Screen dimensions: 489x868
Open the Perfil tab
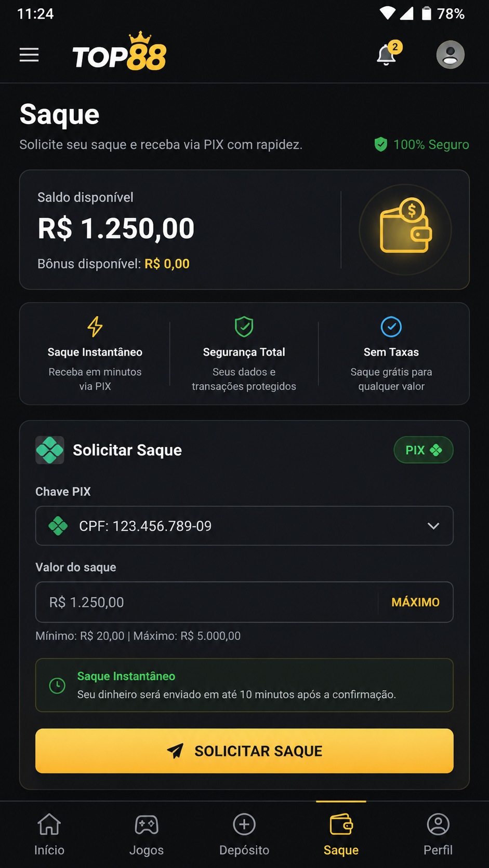pos(438,834)
